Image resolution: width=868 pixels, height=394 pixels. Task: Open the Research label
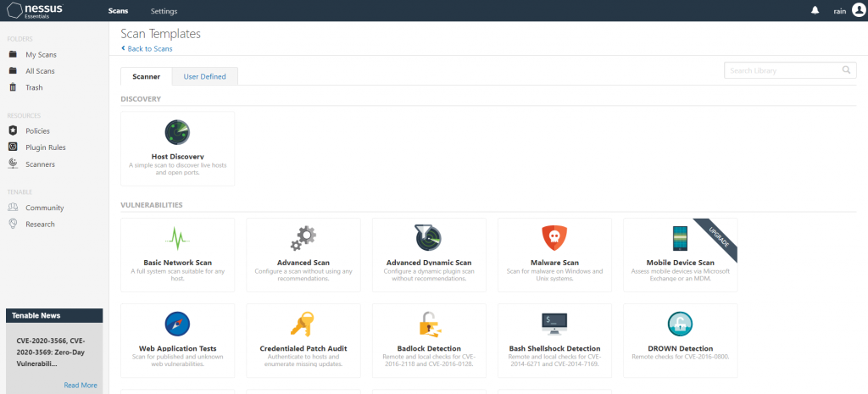click(x=40, y=225)
